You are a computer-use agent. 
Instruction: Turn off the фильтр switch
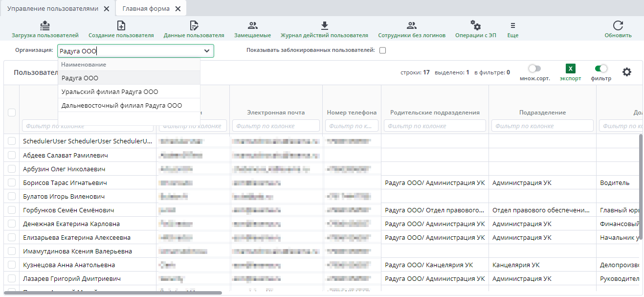pyautogui.click(x=601, y=69)
